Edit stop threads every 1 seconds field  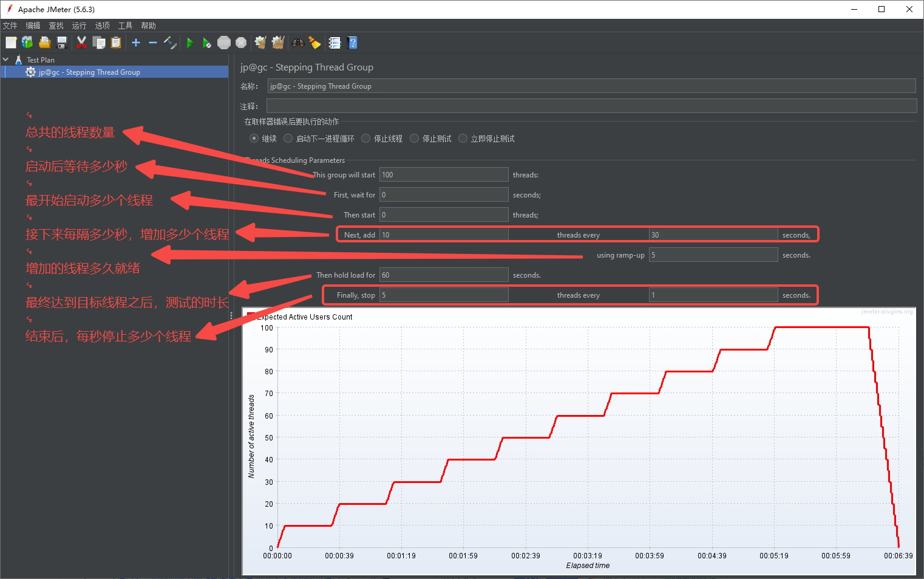tap(713, 295)
